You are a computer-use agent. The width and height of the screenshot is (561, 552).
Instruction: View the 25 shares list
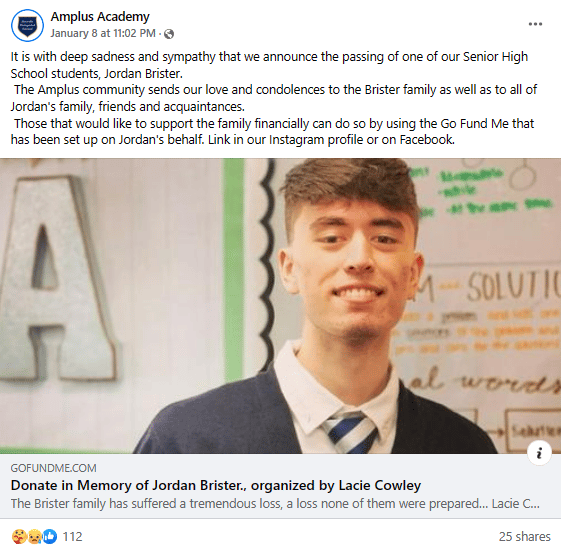[525, 537]
